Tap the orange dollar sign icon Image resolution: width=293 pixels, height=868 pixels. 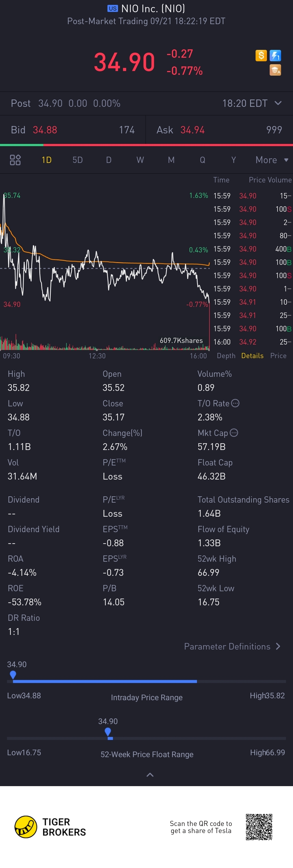click(261, 56)
